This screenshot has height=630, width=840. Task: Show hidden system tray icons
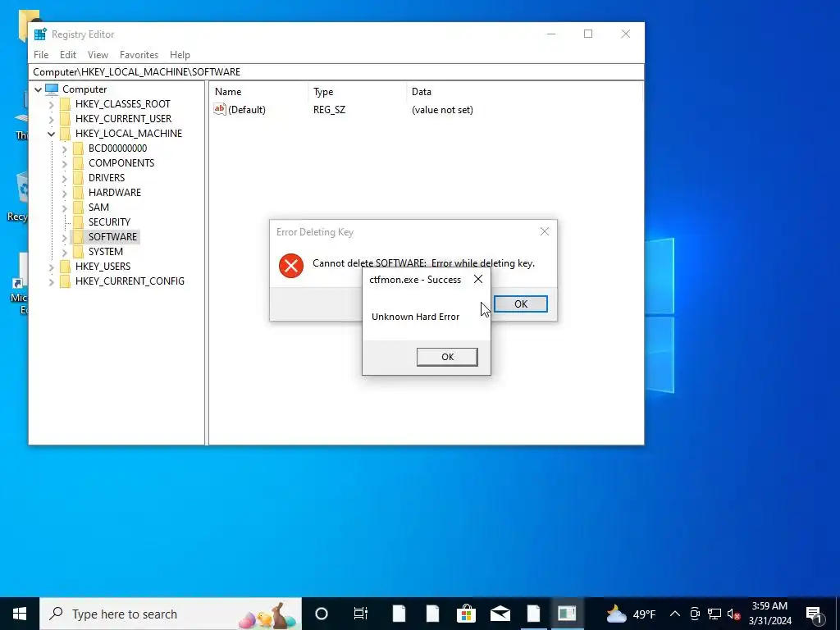[675, 614]
